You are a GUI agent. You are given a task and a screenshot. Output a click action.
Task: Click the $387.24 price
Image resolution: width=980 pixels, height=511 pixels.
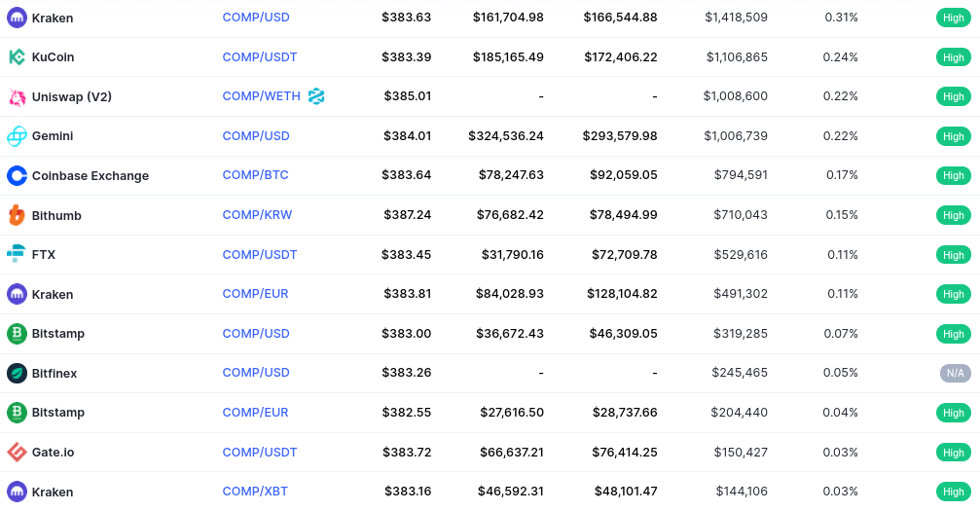(x=408, y=215)
